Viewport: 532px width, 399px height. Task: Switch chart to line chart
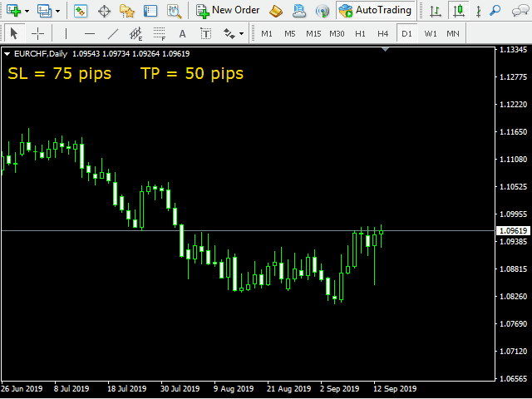tap(479, 11)
